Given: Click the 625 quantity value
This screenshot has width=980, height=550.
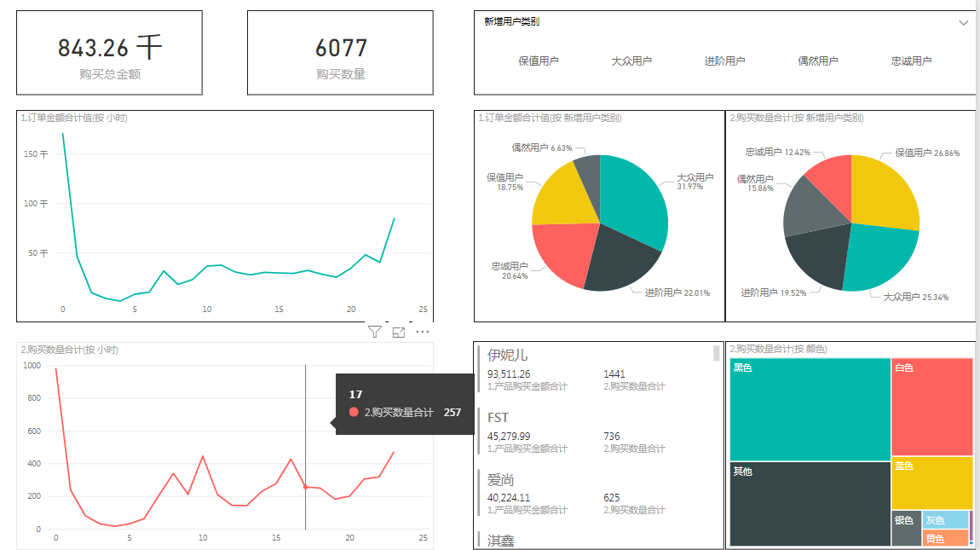Looking at the screenshot, I should (612, 498).
